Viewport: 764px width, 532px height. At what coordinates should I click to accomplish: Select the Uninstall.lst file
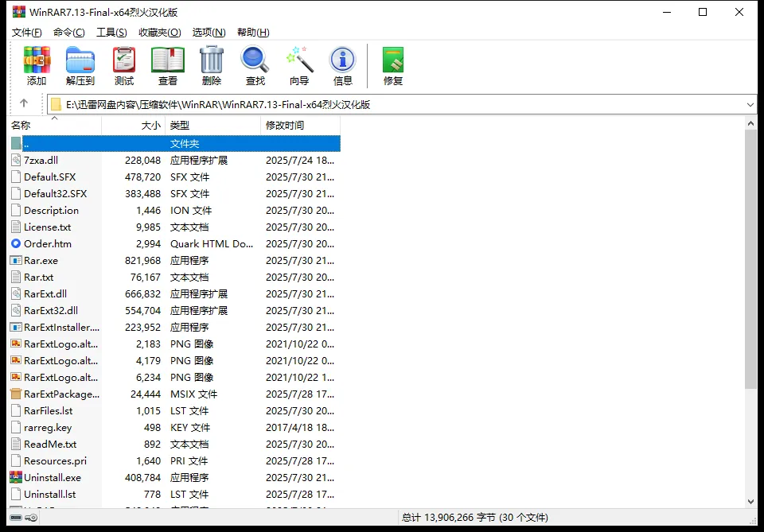click(x=49, y=494)
